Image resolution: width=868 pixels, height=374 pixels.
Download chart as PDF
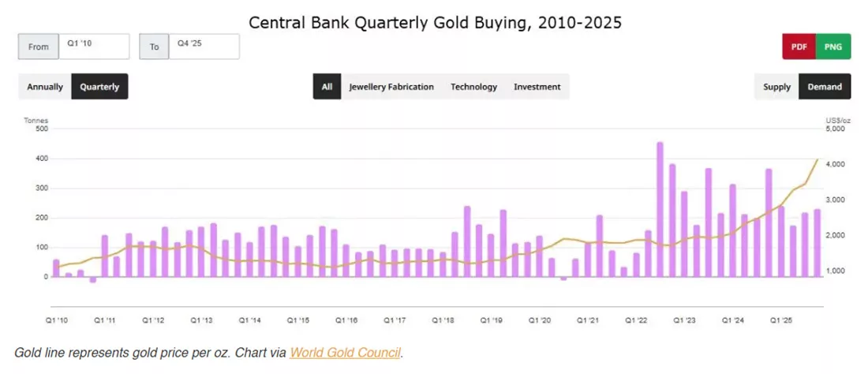tap(799, 47)
